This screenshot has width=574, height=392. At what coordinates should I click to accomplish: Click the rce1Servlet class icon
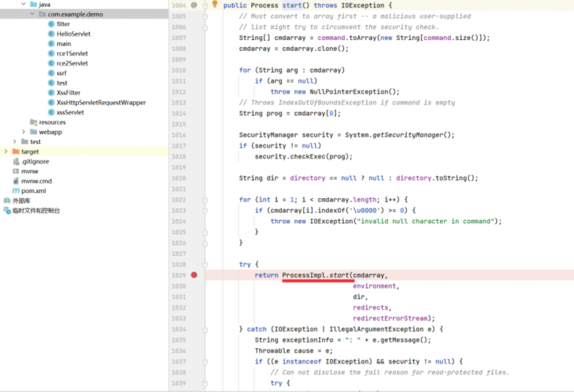51,53
